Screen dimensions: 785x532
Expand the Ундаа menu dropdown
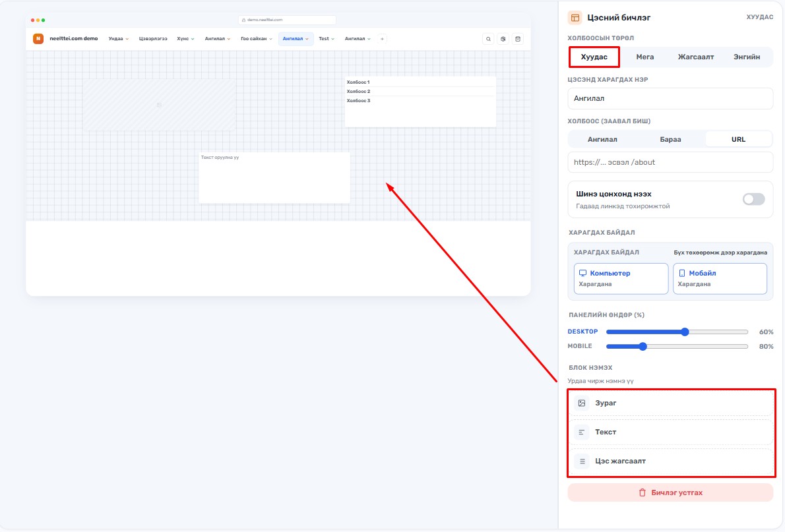point(119,38)
